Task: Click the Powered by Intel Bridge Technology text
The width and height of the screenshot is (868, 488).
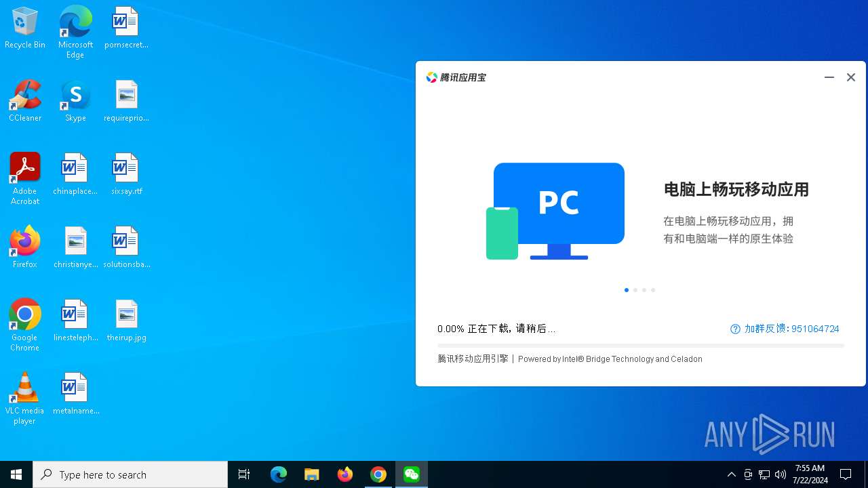Action: [x=610, y=359]
